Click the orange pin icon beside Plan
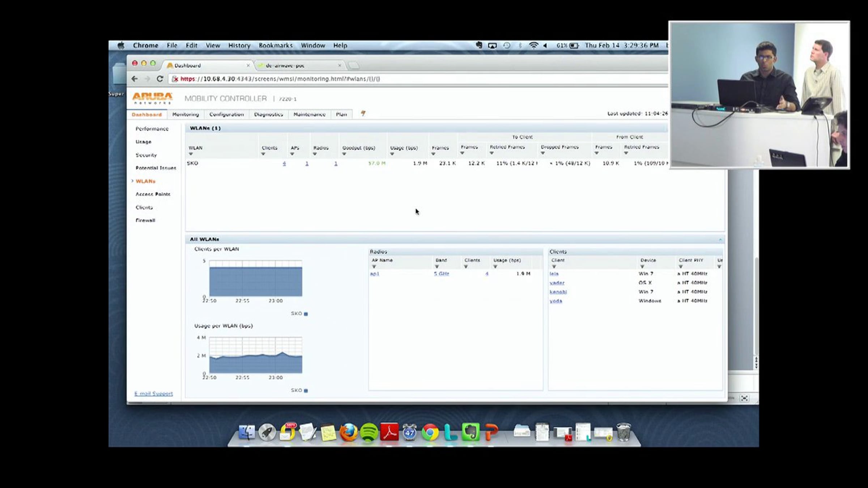868x488 pixels. pyautogui.click(x=363, y=114)
